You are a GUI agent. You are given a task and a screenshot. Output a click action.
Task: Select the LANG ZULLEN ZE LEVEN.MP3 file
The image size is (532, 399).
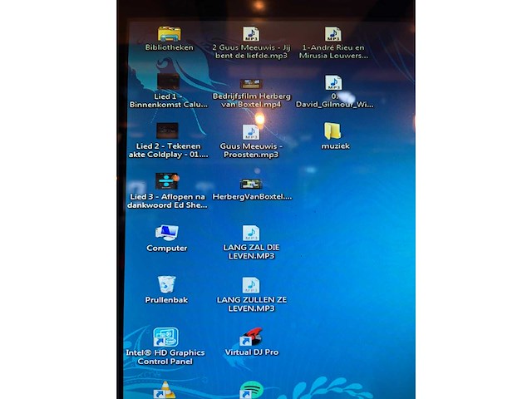[x=251, y=285]
